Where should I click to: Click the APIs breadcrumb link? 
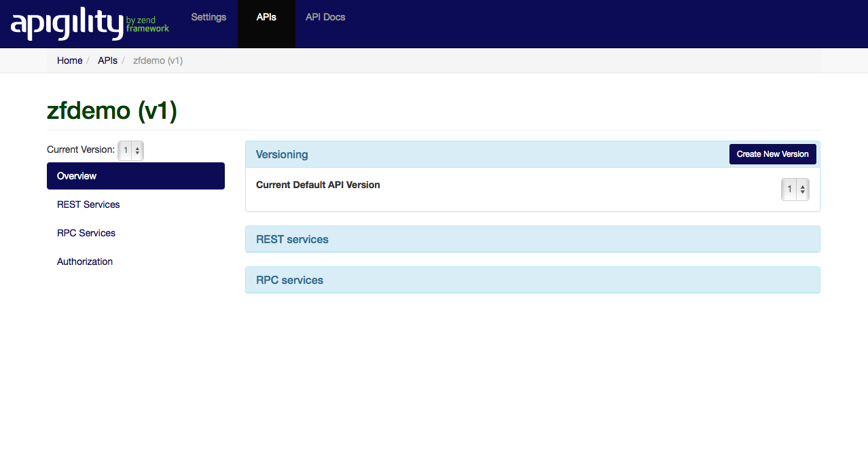click(107, 60)
